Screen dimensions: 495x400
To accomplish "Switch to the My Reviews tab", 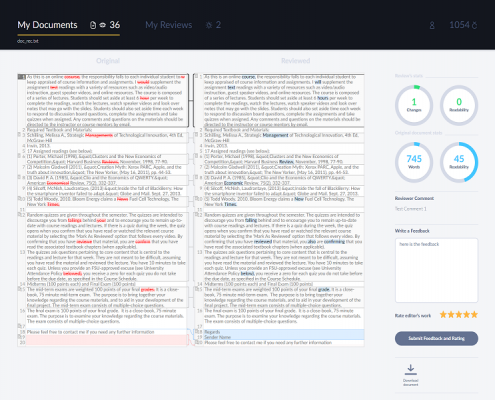I will (x=169, y=25).
